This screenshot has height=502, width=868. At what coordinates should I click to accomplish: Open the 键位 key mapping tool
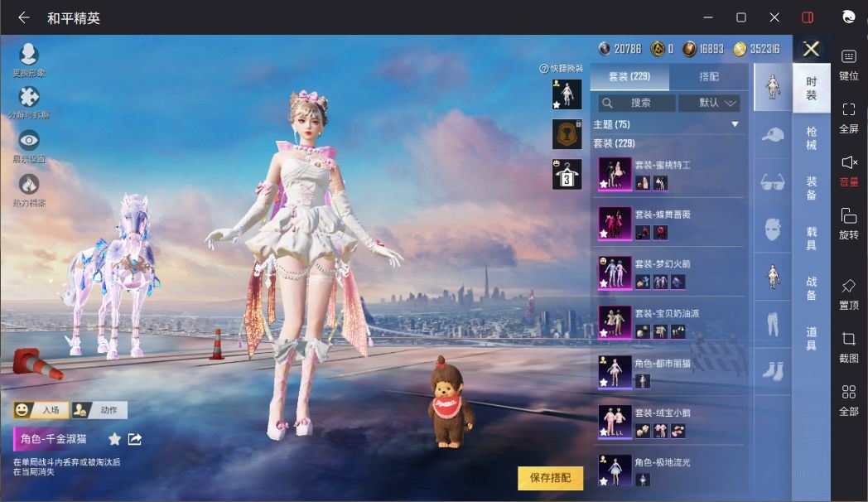click(x=849, y=65)
